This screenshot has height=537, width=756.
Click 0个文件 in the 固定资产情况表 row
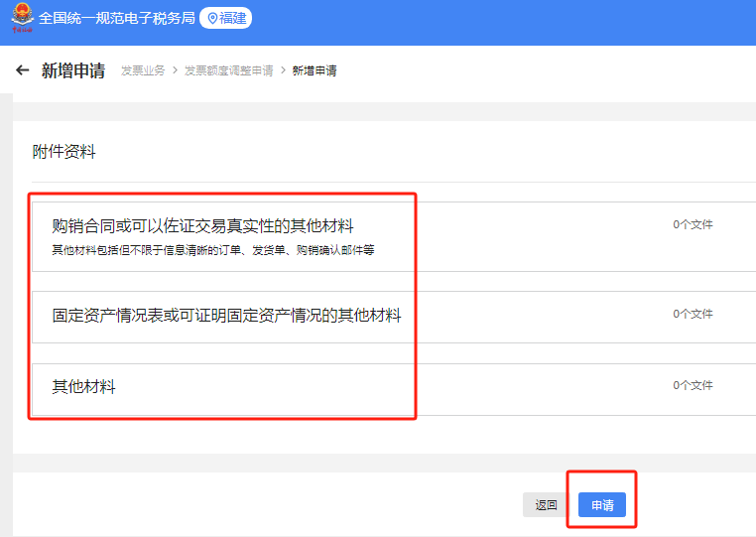click(693, 314)
